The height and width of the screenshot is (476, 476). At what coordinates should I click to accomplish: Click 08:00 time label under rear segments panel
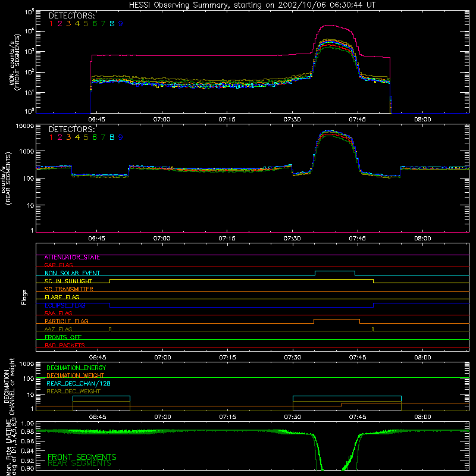pos(422,239)
